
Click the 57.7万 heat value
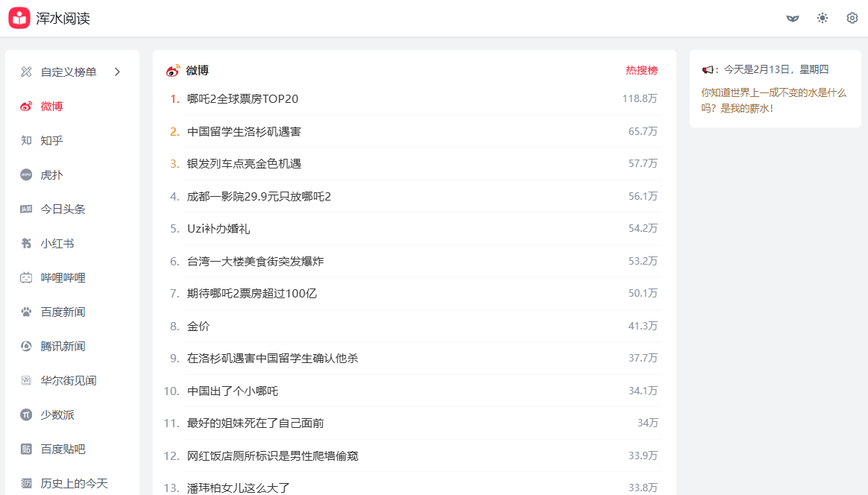(x=643, y=164)
